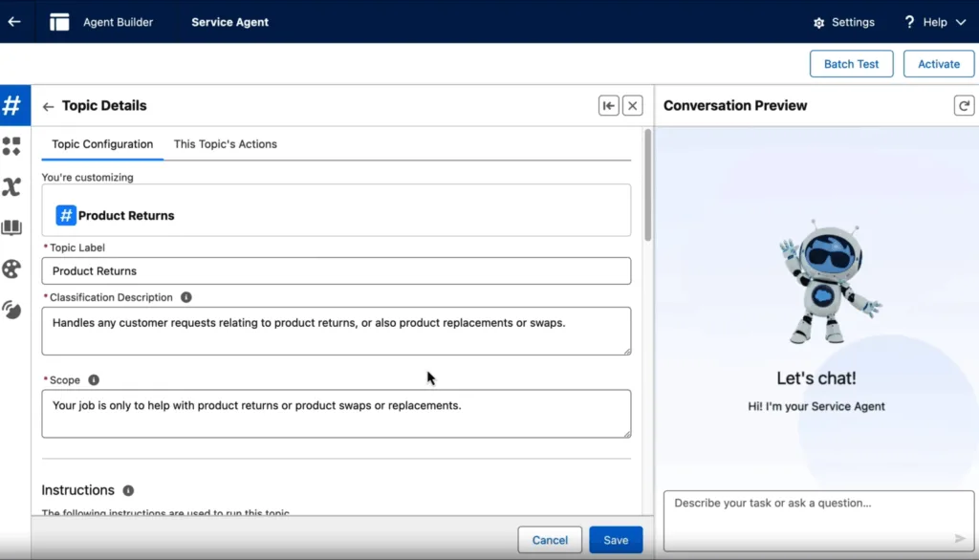
Task: Close the Topic Details panel
Action: tap(633, 105)
